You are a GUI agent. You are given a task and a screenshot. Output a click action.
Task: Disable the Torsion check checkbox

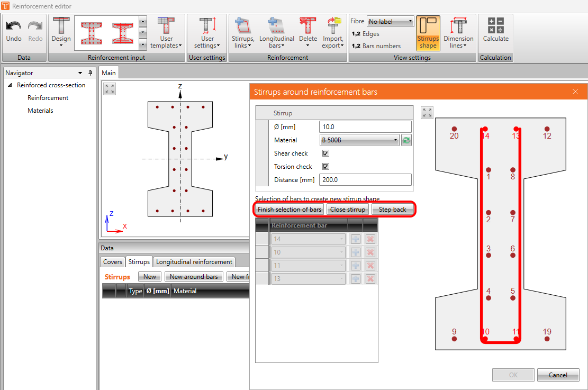pos(326,167)
